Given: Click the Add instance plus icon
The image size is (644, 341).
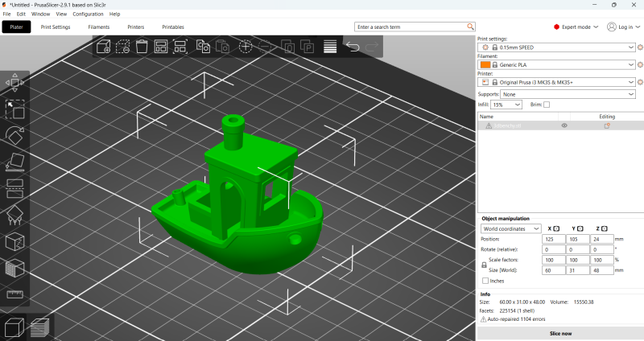Looking at the screenshot, I should tap(246, 47).
